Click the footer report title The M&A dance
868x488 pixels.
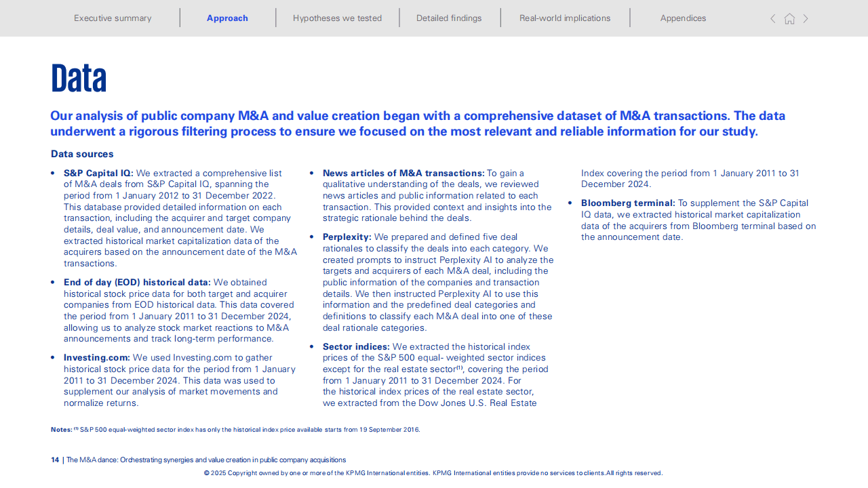click(205, 460)
